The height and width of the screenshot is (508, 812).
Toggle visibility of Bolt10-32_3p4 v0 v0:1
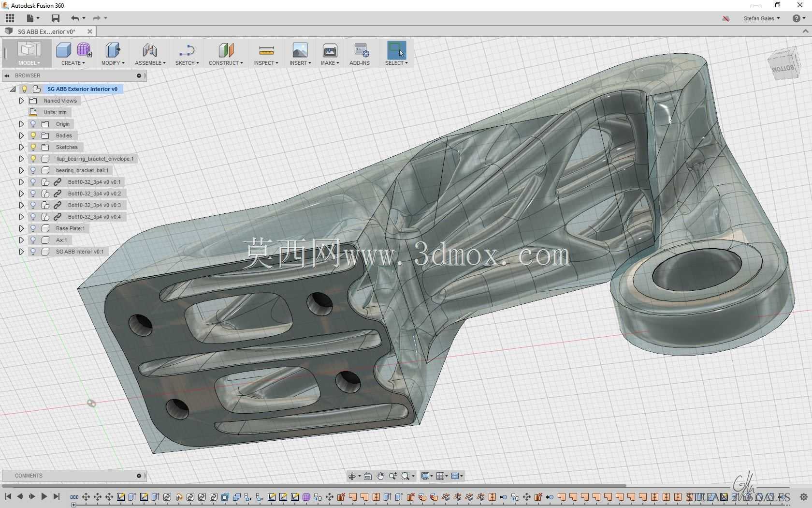pyautogui.click(x=33, y=182)
